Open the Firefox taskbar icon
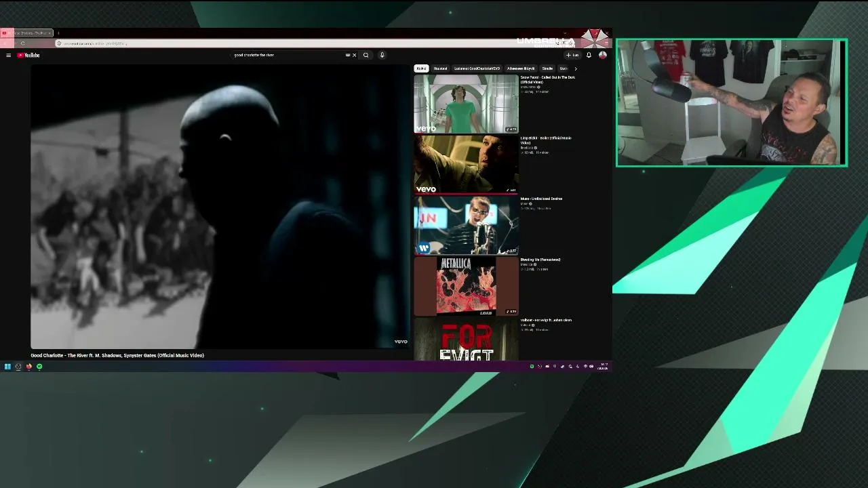Screen dimensions: 868x488 click(x=28, y=367)
